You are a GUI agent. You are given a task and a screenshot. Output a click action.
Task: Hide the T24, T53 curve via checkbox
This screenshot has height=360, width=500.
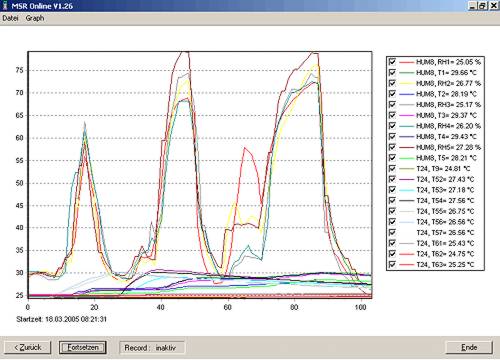tap(392, 190)
